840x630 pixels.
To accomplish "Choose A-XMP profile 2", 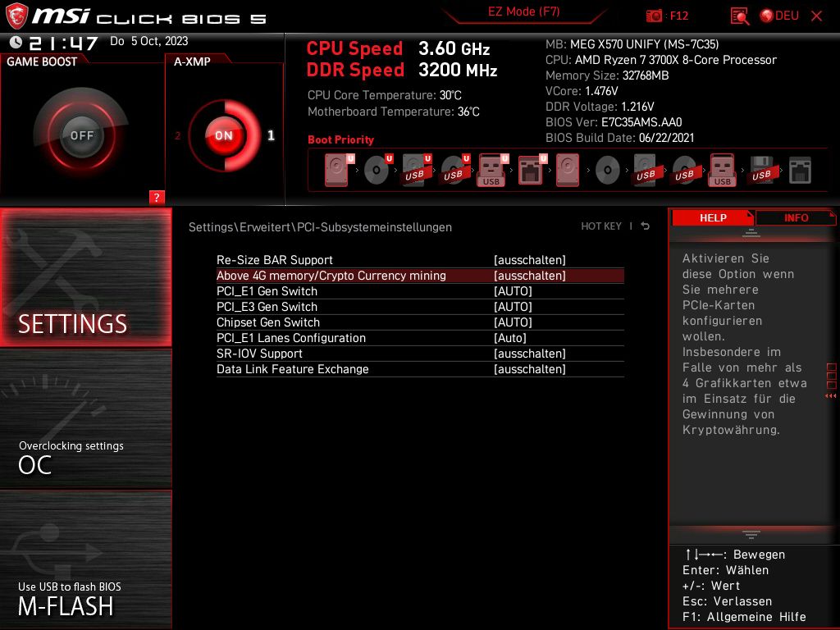I will 178,135.
